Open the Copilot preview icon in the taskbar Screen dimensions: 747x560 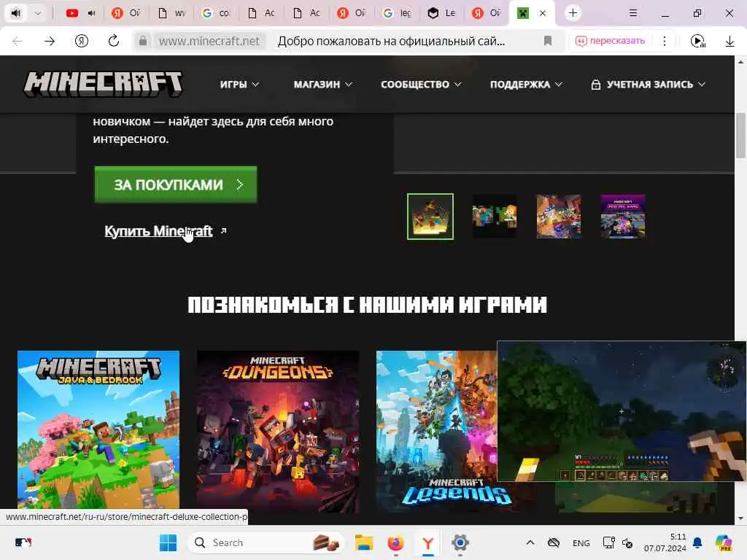[724, 542]
